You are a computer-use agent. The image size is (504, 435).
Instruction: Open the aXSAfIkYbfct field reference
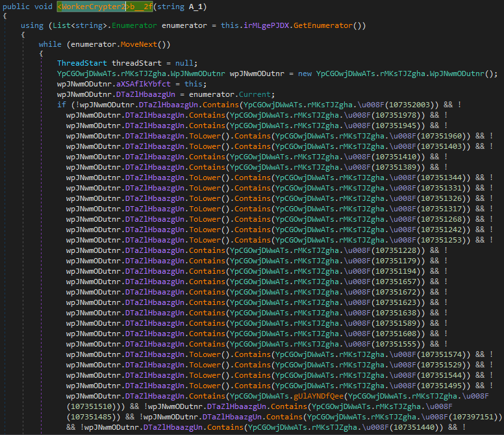[144, 84]
